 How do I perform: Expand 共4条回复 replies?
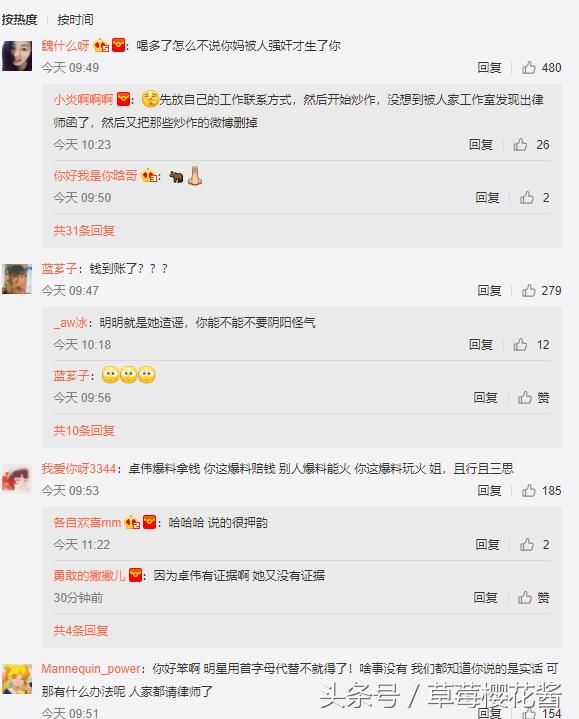click(x=81, y=631)
